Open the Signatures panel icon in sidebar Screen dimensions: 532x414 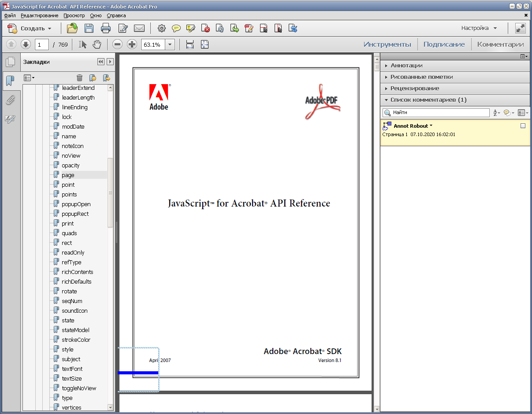(x=10, y=119)
